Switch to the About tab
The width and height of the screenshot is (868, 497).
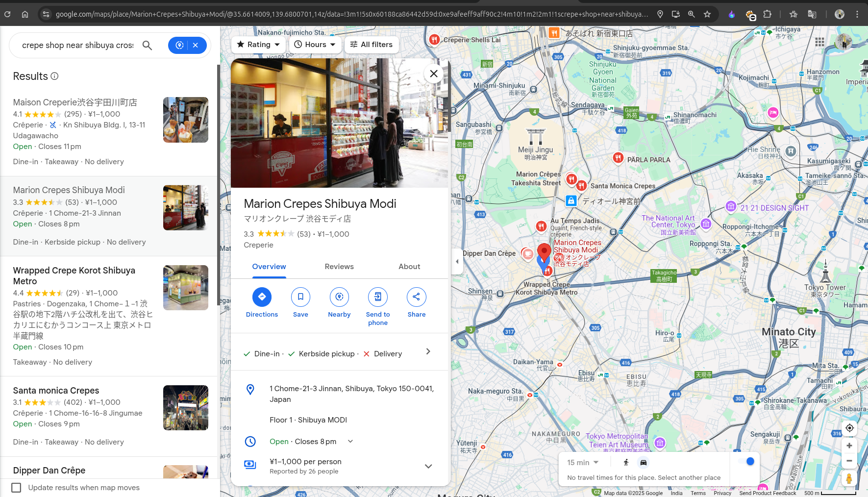coord(409,267)
